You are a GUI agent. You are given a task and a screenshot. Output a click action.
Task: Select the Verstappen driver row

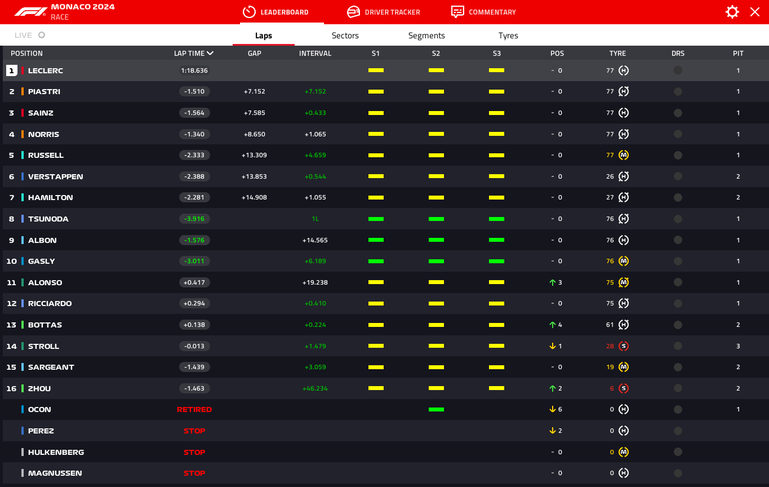point(385,177)
